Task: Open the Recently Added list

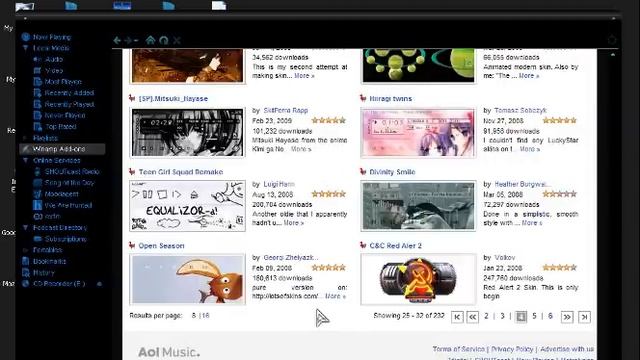Action: pyautogui.click(x=69, y=93)
